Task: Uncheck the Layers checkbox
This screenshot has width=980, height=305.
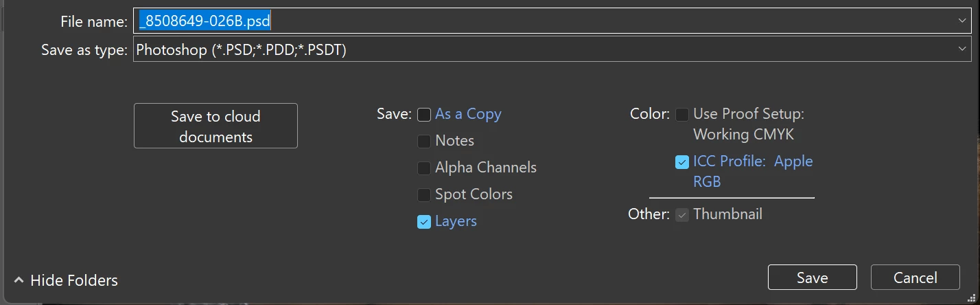Action: tap(424, 222)
